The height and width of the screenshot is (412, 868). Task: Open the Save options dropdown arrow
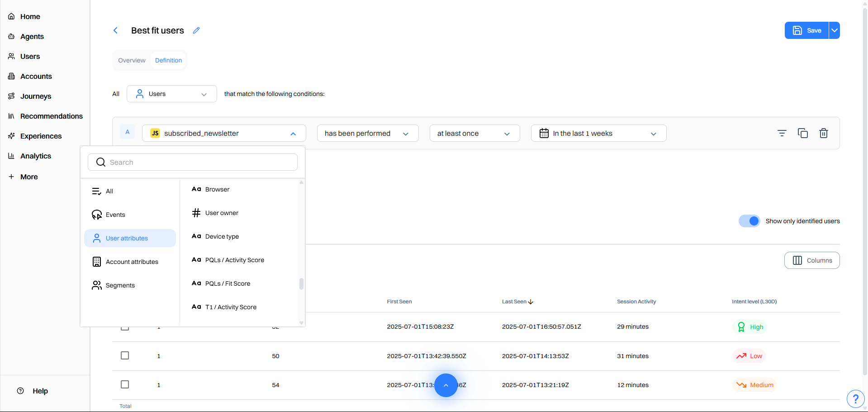click(x=835, y=30)
